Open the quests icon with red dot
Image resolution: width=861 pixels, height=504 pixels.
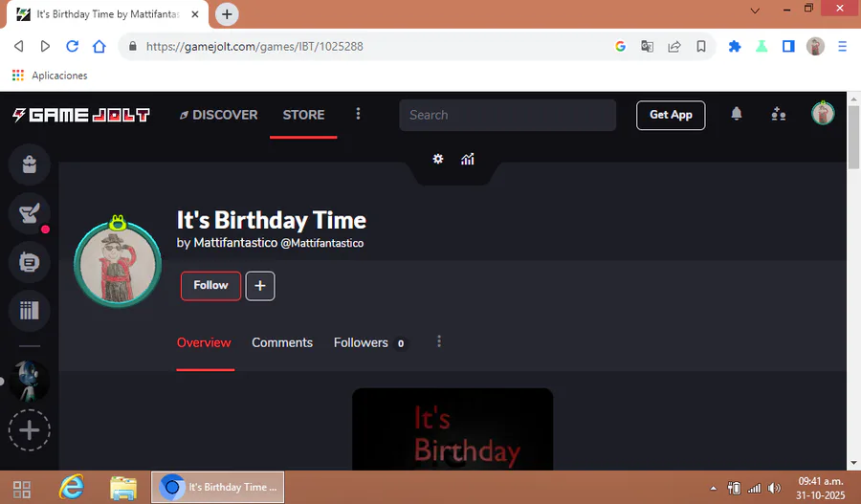30,213
